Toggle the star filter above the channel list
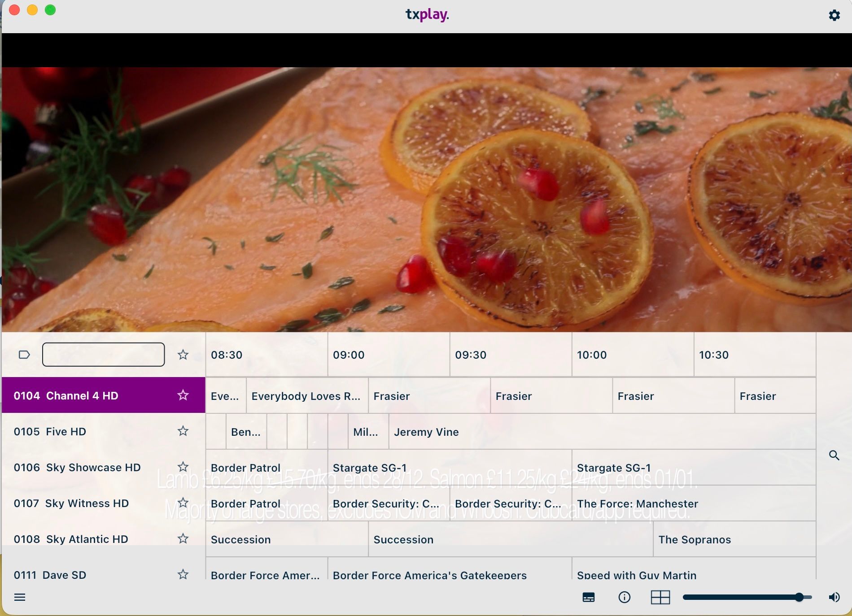This screenshot has height=616, width=852. 183,354
